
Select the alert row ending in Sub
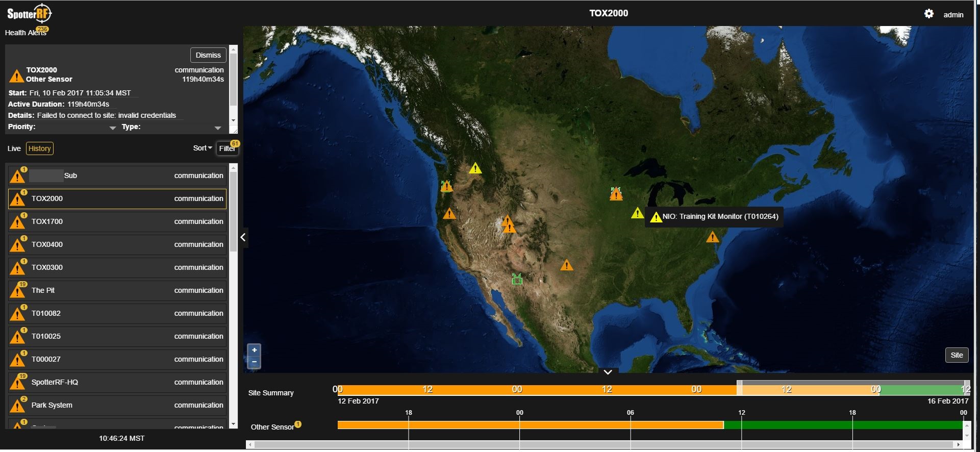click(117, 175)
